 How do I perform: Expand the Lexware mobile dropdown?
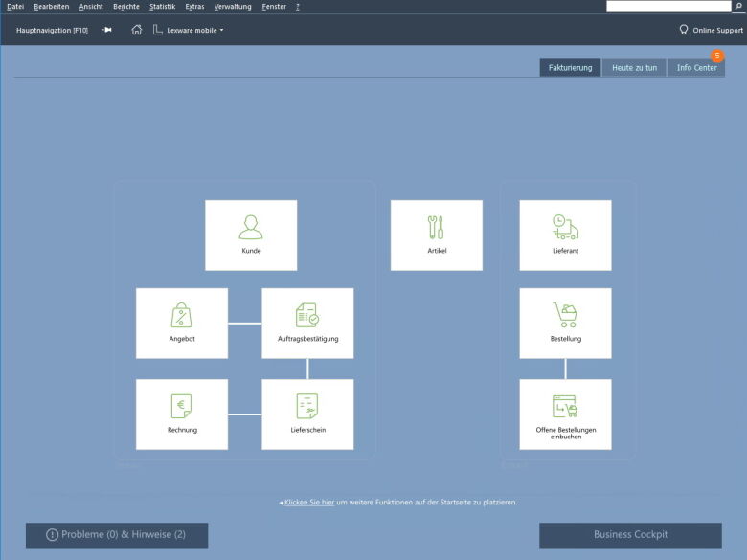click(x=194, y=30)
